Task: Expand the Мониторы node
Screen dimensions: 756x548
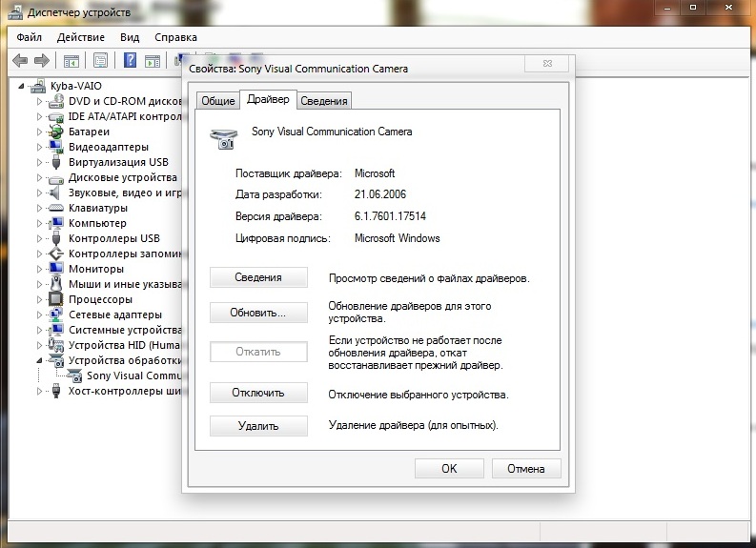Action: [x=39, y=269]
